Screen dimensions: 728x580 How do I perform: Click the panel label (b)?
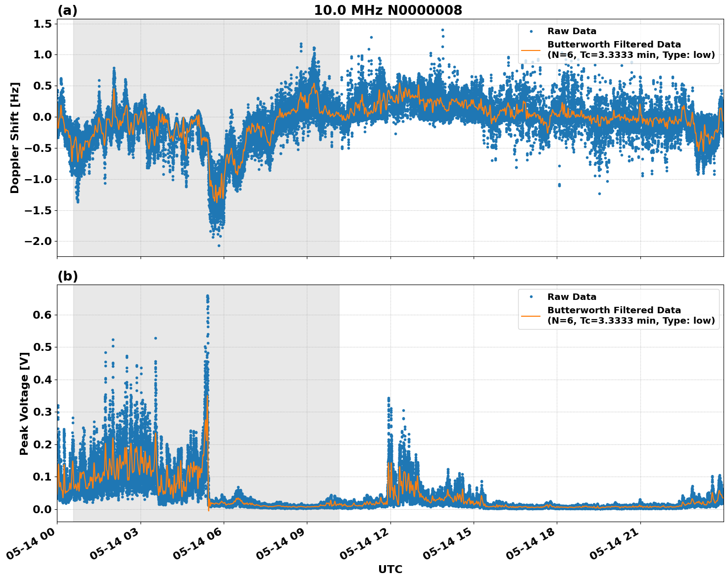68,276
